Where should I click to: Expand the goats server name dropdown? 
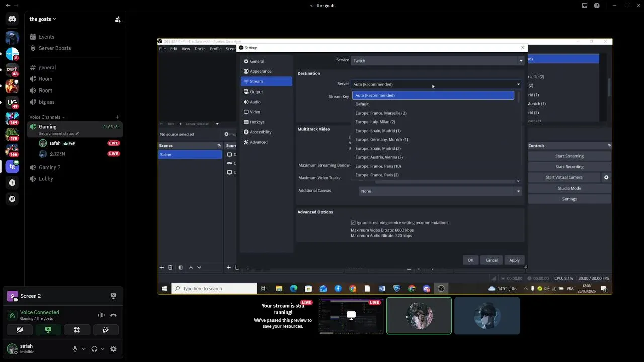click(42, 19)
